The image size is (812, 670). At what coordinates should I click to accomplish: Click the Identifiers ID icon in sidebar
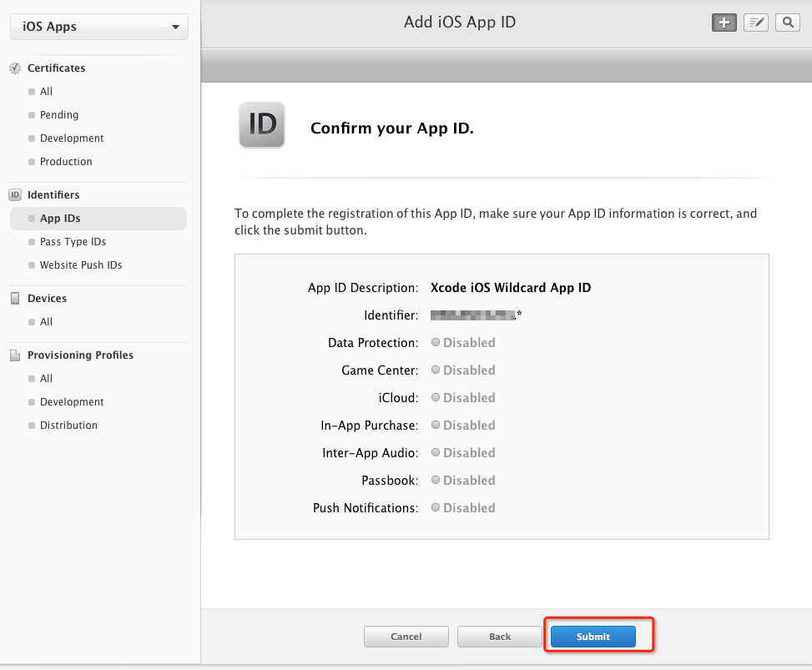[15, 195]
